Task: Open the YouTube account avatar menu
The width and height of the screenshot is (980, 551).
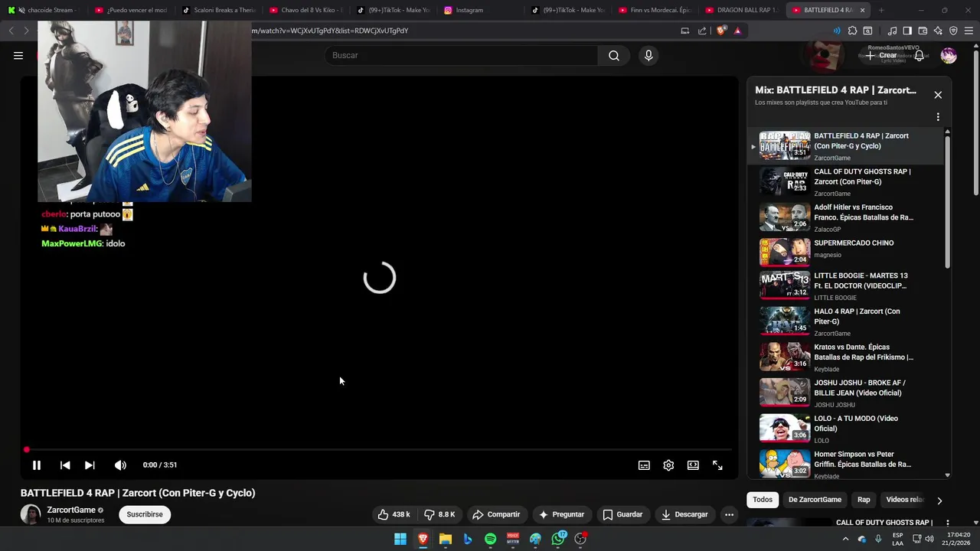Action: coord(949,55)
